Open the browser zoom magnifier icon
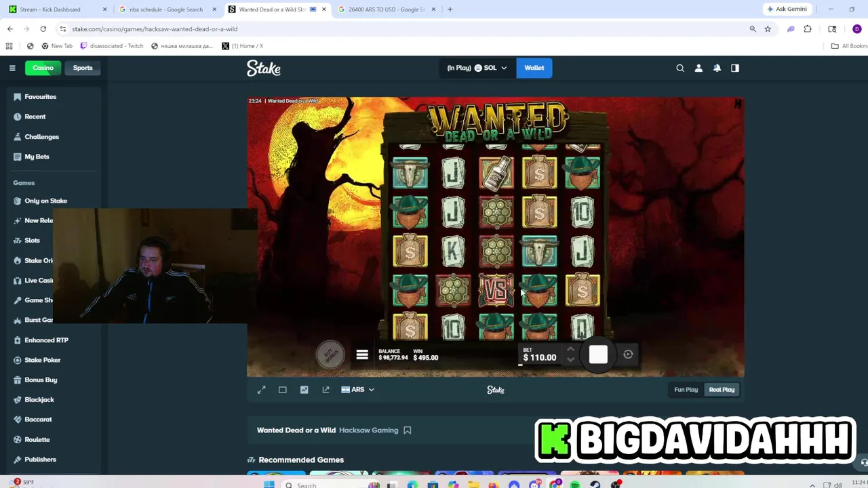Screen dimensions: 868x488 pos(753,29)
